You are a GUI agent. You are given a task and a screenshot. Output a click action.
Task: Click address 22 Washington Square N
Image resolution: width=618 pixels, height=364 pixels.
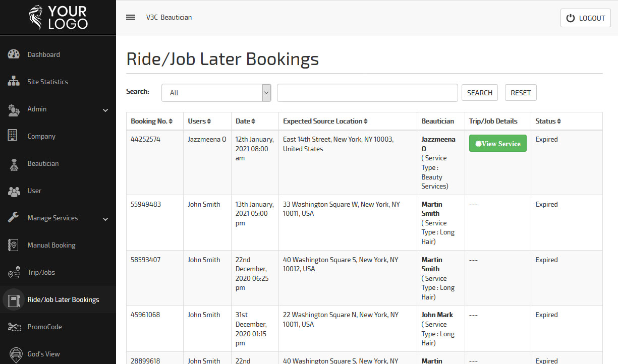(x=341, y=319)
